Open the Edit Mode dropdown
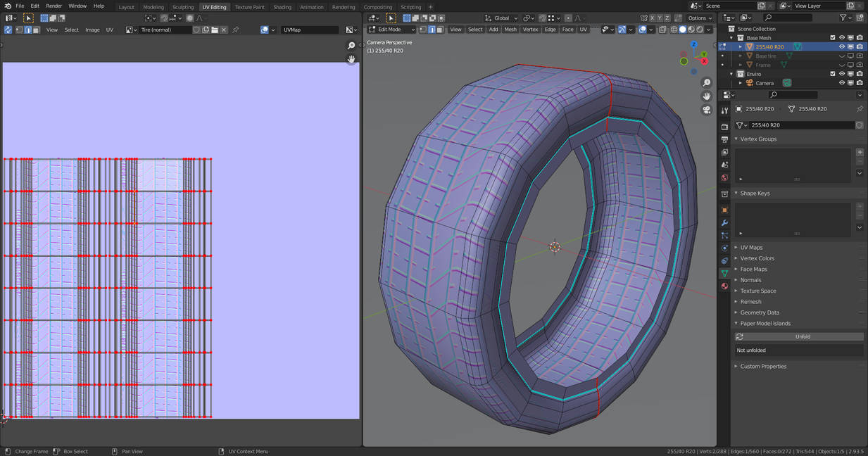 point(391,30)
